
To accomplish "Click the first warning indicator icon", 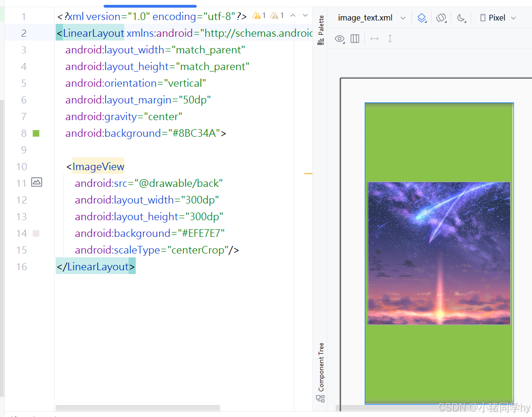I will click(259, 16).
